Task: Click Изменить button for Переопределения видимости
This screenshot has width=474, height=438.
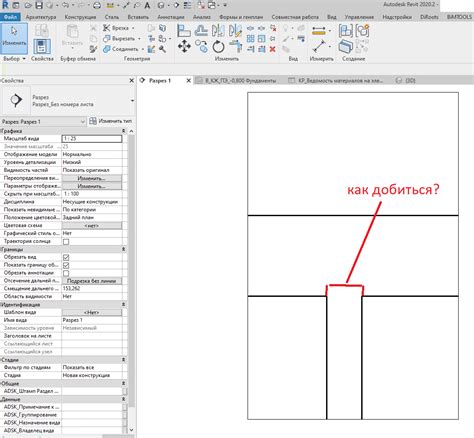Action: [x=92, y=178]
